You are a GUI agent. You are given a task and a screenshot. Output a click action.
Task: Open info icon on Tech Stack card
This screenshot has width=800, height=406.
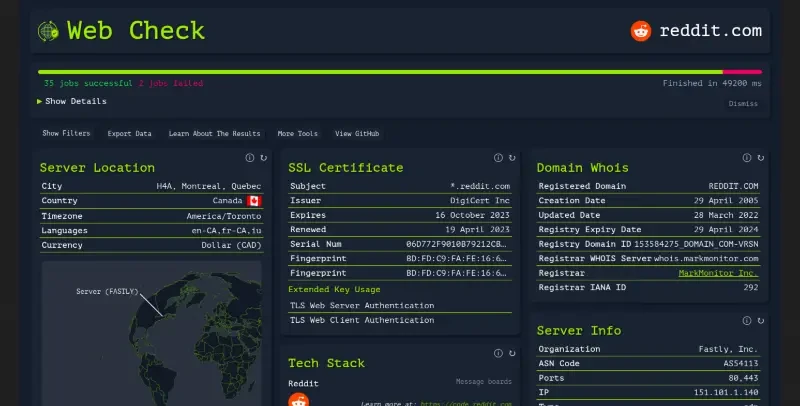pyautogui.click(x=498, y=353)
